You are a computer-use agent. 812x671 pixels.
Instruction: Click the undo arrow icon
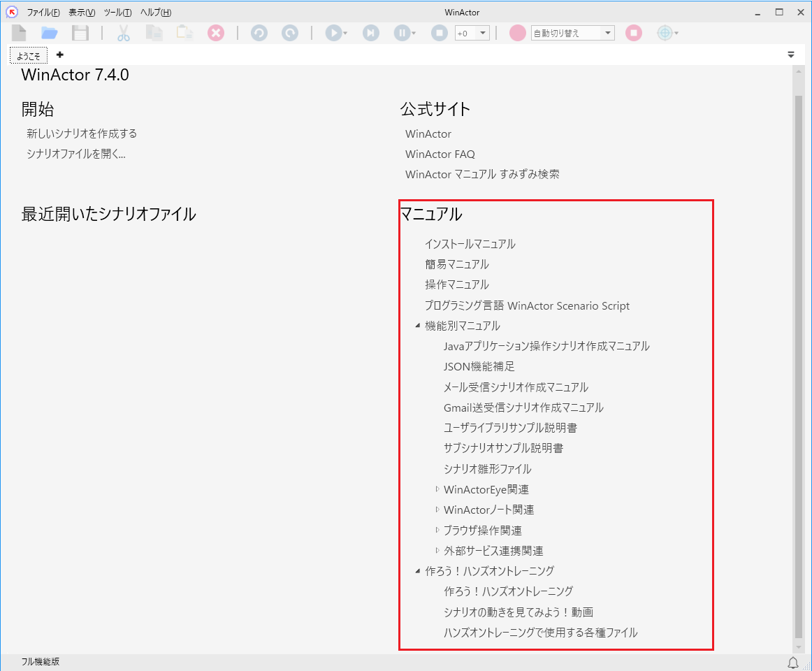point(259,33)
